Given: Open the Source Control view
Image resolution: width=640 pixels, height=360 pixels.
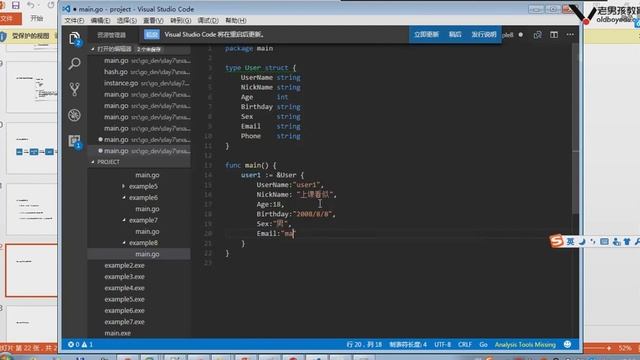Looking at the screenshot, I should pyautogui.click(x=74, y=89).
